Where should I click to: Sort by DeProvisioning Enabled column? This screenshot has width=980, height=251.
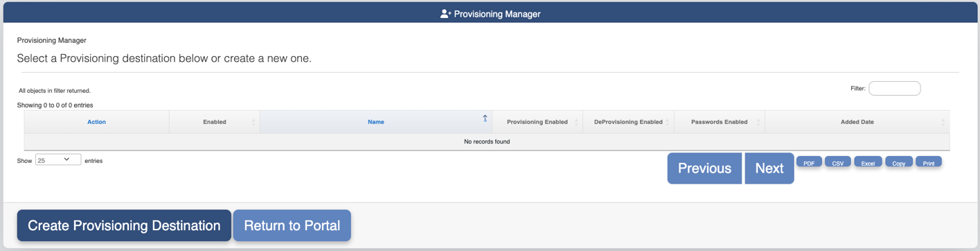(628, 122)
